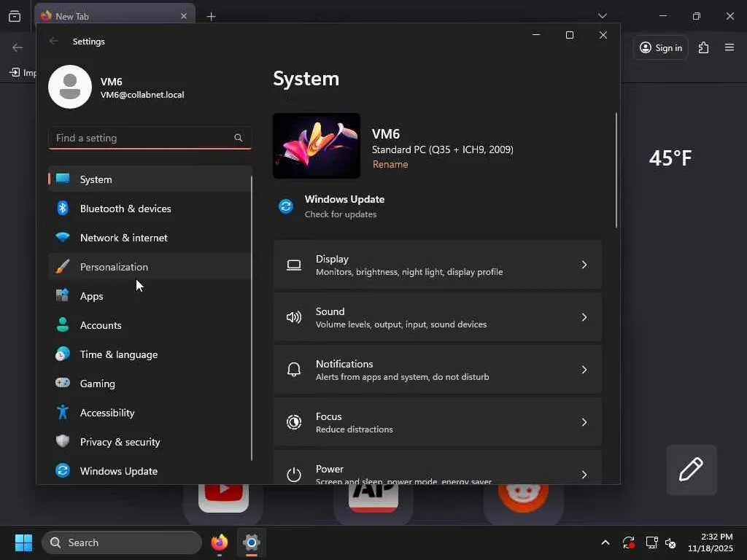Click the Personalization paintbrush icon
The width and height of the screenshot is (747, 560).
[x=63, y=266]
